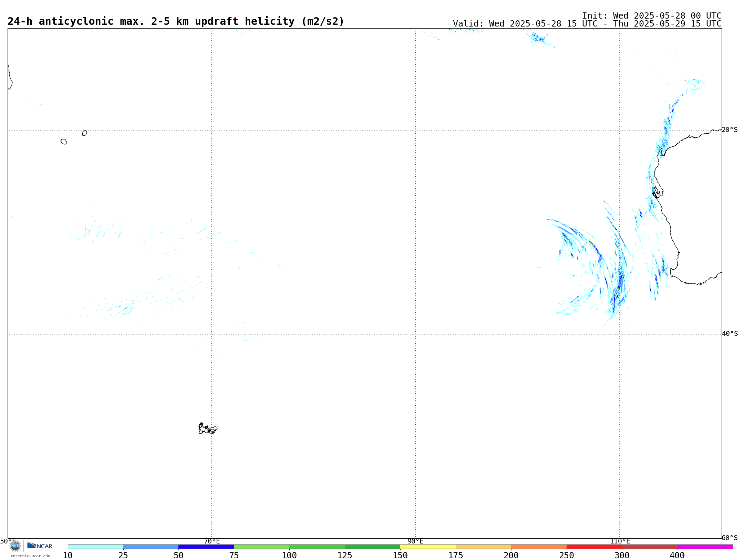Image resolution: width=744 pixels, height=560 pixels.
Task: Click the 20°S latitude label
Action: coord(730,130)
